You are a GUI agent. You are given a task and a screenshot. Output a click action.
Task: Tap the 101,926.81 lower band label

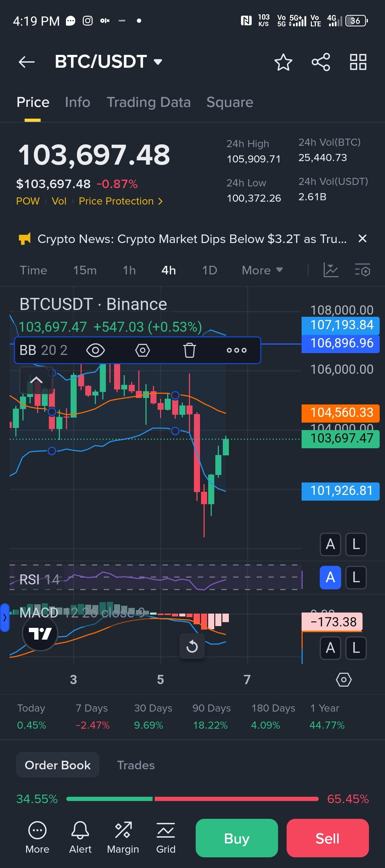(x=340, y=491)
